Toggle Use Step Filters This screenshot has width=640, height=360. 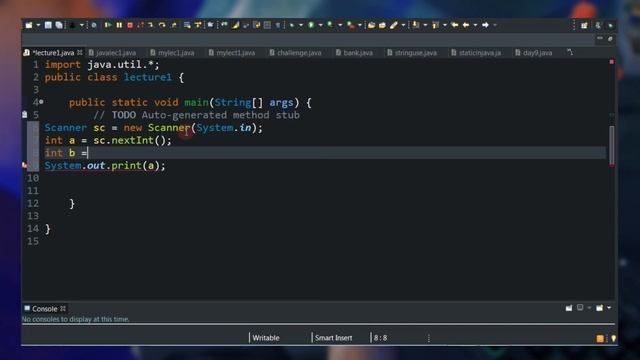[x=198, y=25]
